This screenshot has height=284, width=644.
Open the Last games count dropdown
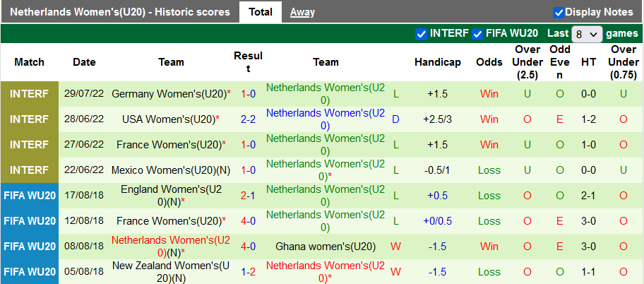pyautogui.click(x=588, y=34)
